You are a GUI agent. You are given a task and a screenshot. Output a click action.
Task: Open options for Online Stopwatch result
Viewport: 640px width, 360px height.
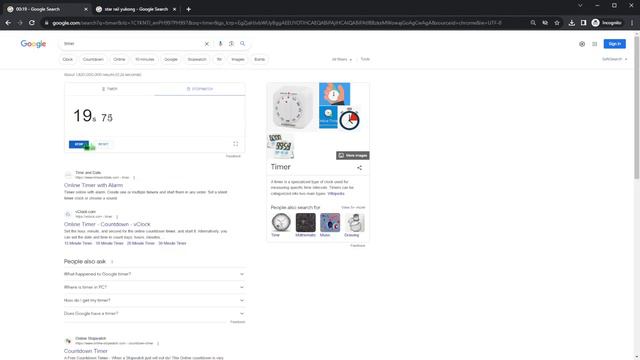point(158,343)
